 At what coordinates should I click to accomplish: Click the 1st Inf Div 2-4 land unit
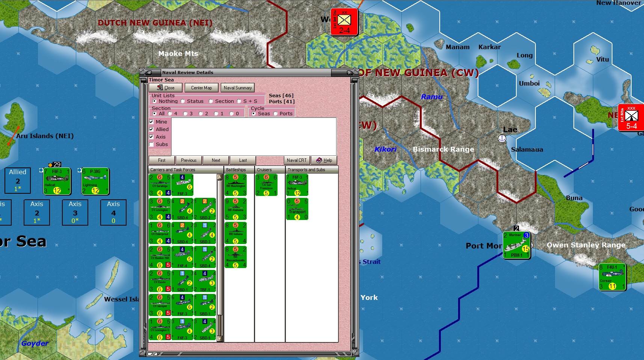[344, 22]
